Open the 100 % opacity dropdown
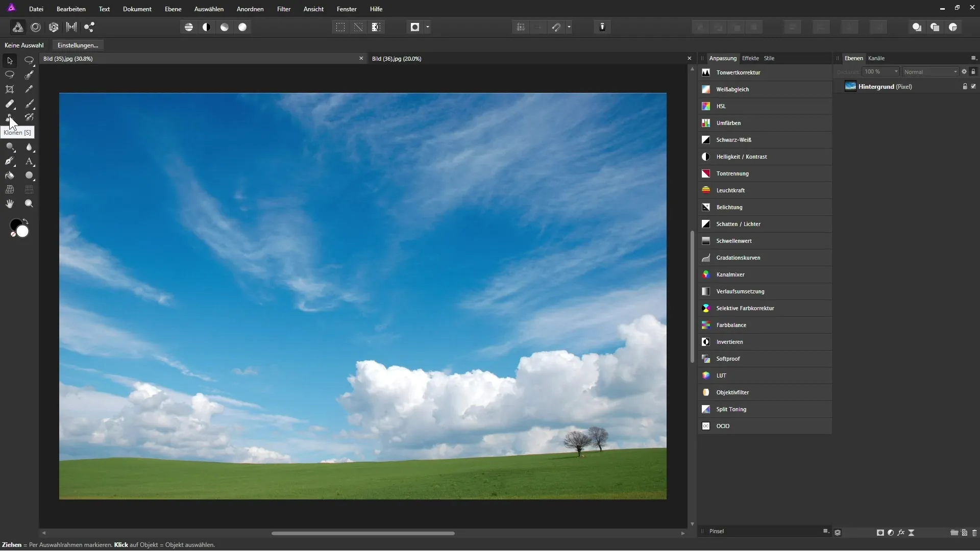 tap(880, 71)
